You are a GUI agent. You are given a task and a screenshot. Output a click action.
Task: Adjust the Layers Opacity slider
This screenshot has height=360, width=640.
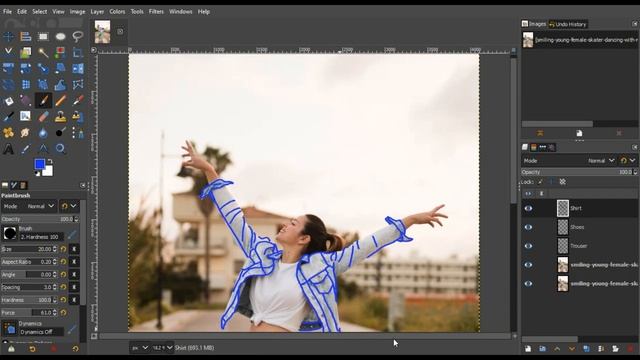pos(579,172)
